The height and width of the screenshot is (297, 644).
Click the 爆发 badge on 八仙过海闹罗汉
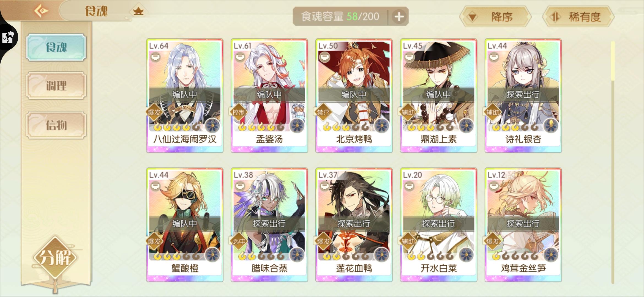tap(154, 112)
